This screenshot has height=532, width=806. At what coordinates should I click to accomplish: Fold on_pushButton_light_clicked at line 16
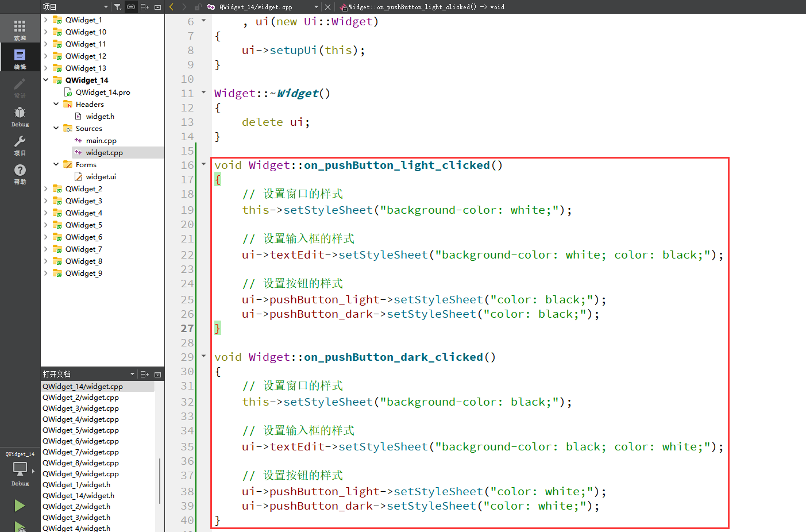[x=203, y=164]
